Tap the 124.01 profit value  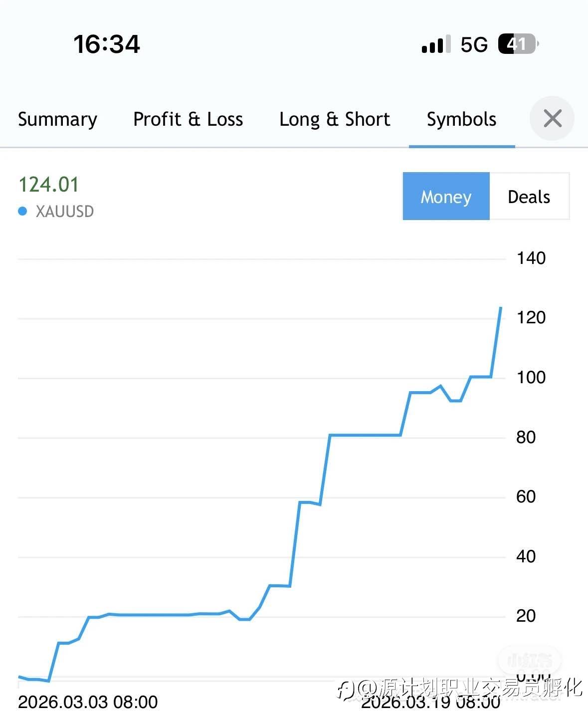pos(49,185)
